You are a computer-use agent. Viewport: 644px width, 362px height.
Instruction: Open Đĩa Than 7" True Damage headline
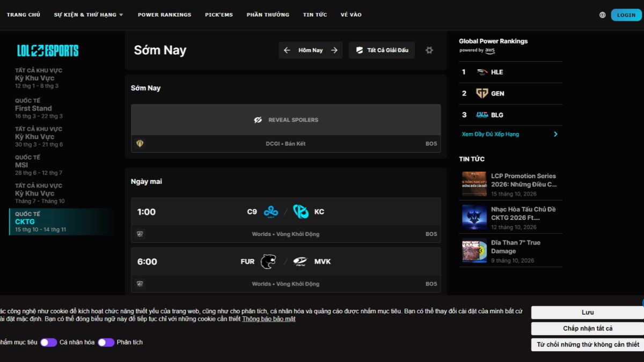[x=516, y=247]
